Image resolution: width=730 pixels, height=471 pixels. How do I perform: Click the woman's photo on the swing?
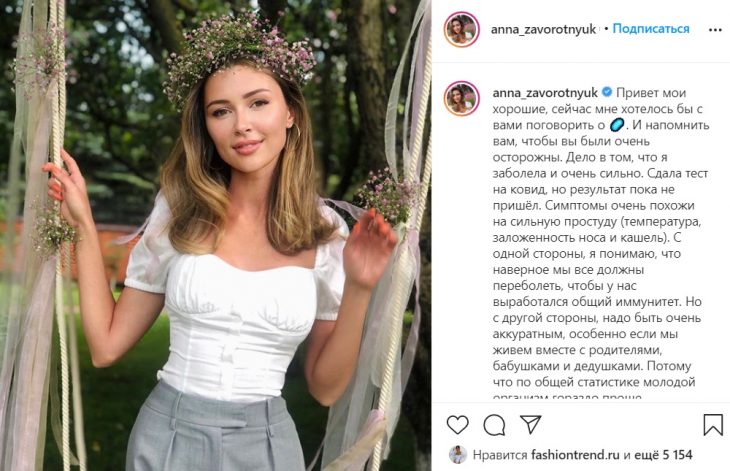point(216,236)
